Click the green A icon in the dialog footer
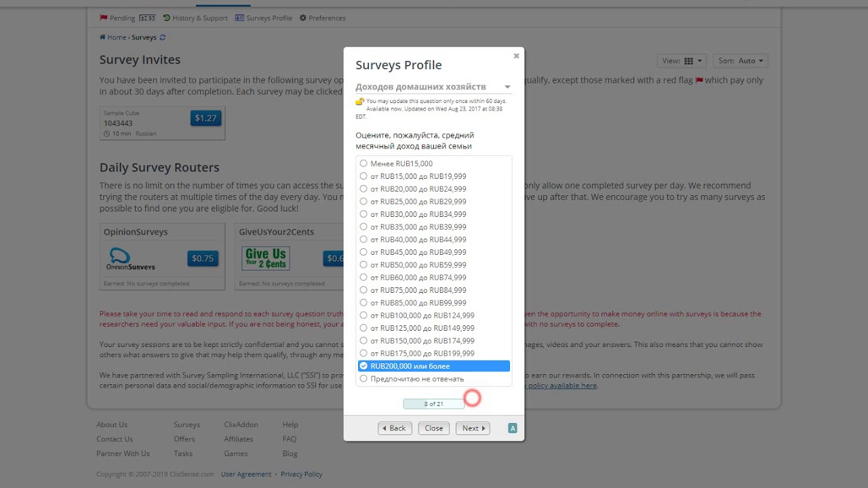The height and width of the screenshot is (488, 868). tap(513, 428)
